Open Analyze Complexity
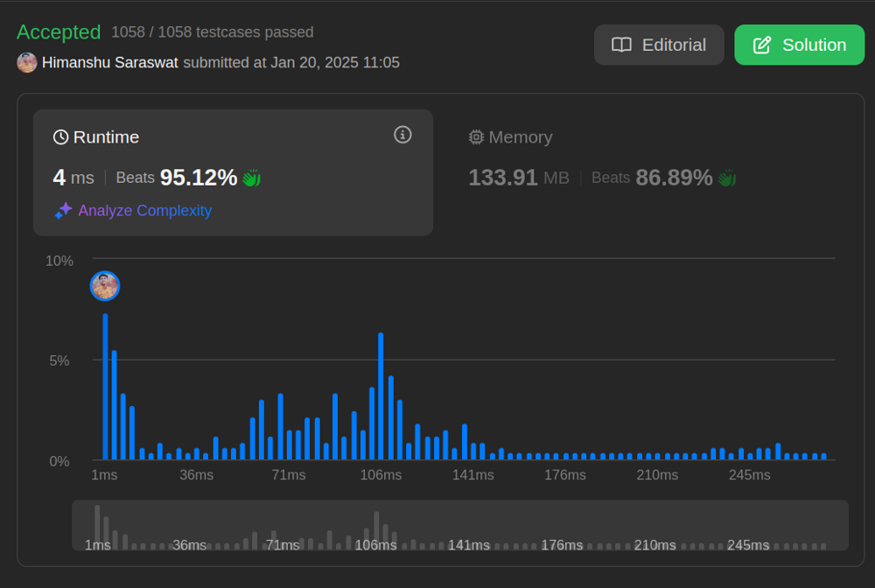 [144, 210]
